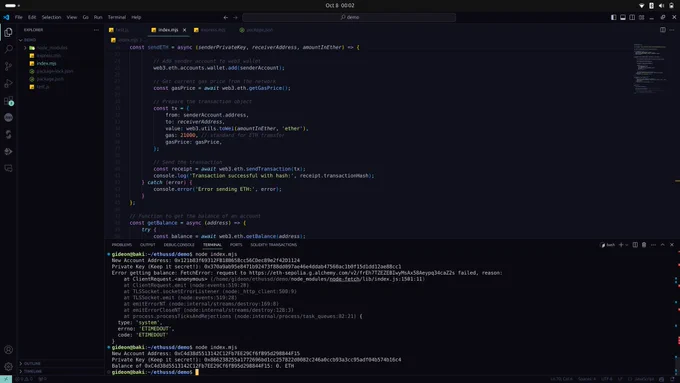The width and height of the screenshot is (680, 383).
Task: Click the demo command center search box
Action: [349, 17]
